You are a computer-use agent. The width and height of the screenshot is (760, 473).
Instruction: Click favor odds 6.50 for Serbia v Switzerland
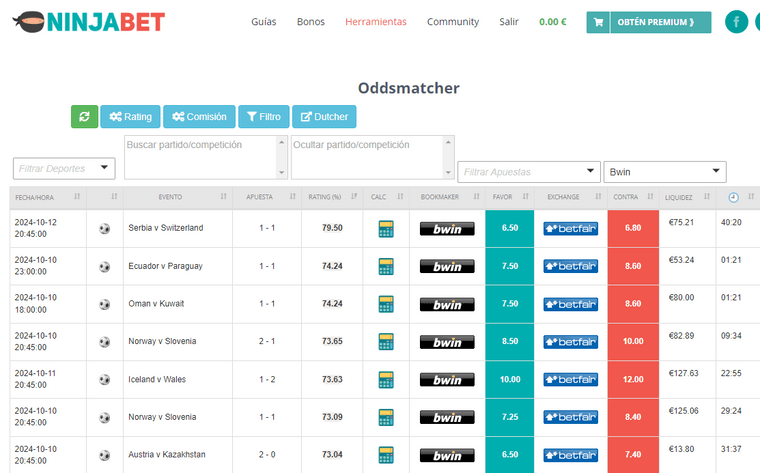click(x=510, y=228)
